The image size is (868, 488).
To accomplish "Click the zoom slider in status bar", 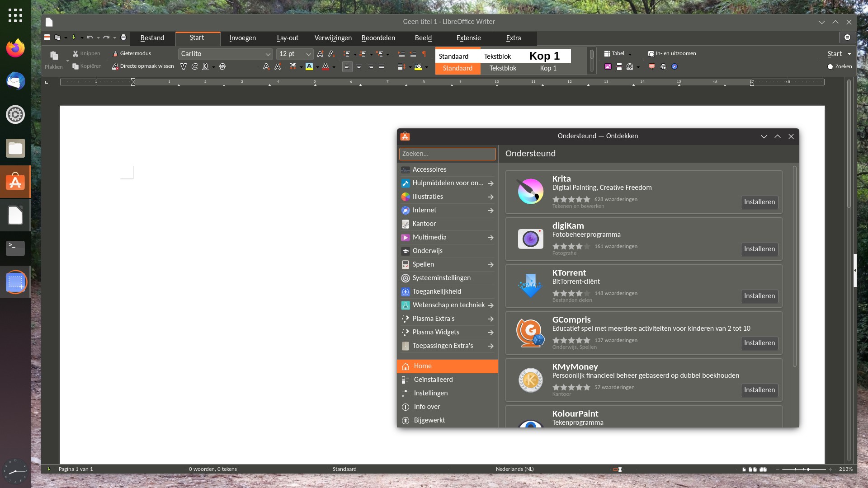I will pos(804,469).
